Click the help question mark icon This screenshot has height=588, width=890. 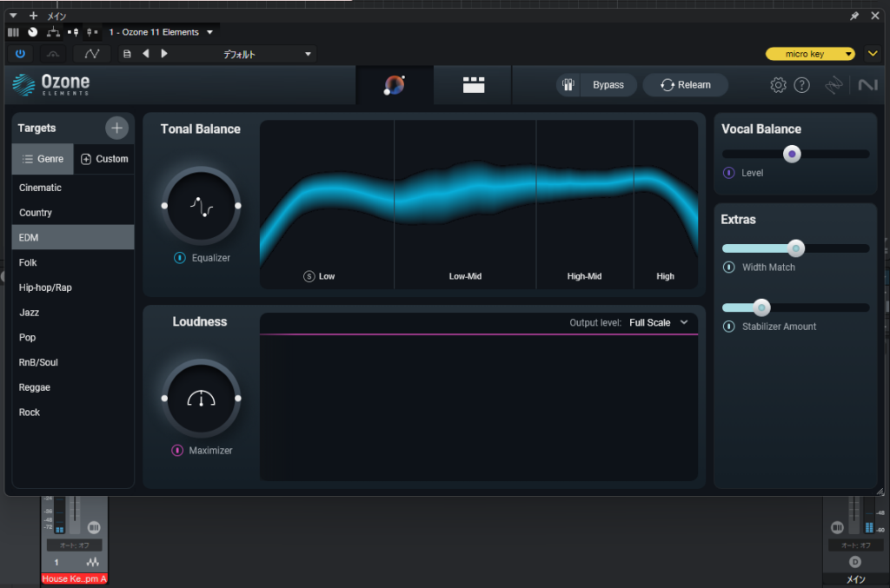pyautogui.click(x=802, y=85)
